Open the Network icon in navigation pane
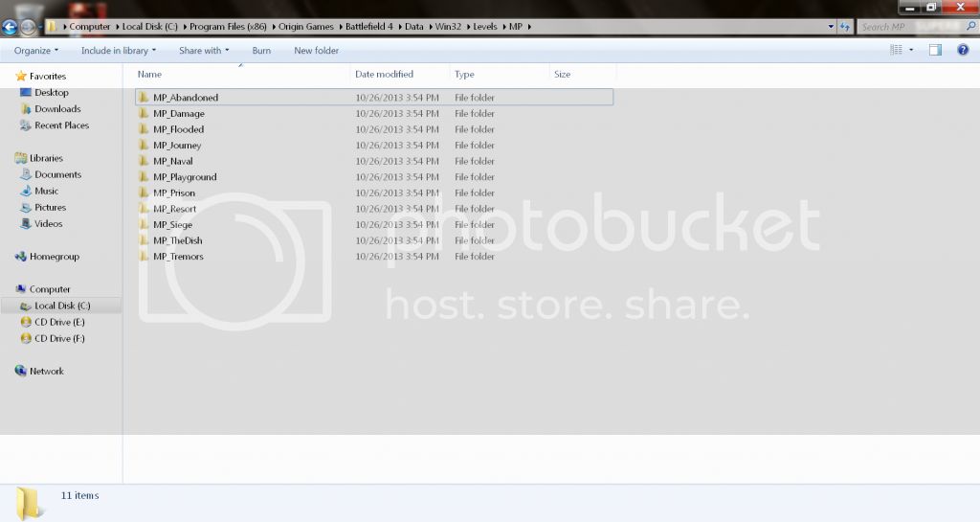 coord(20,371)
